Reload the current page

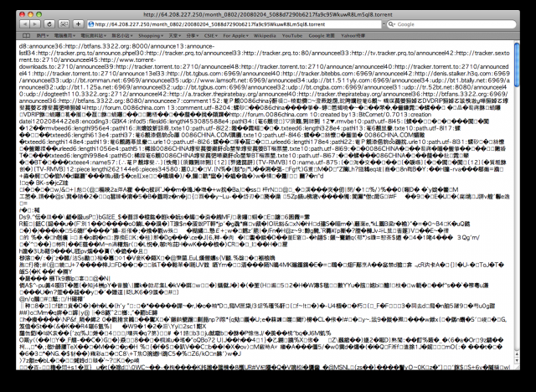pos(49,24)
